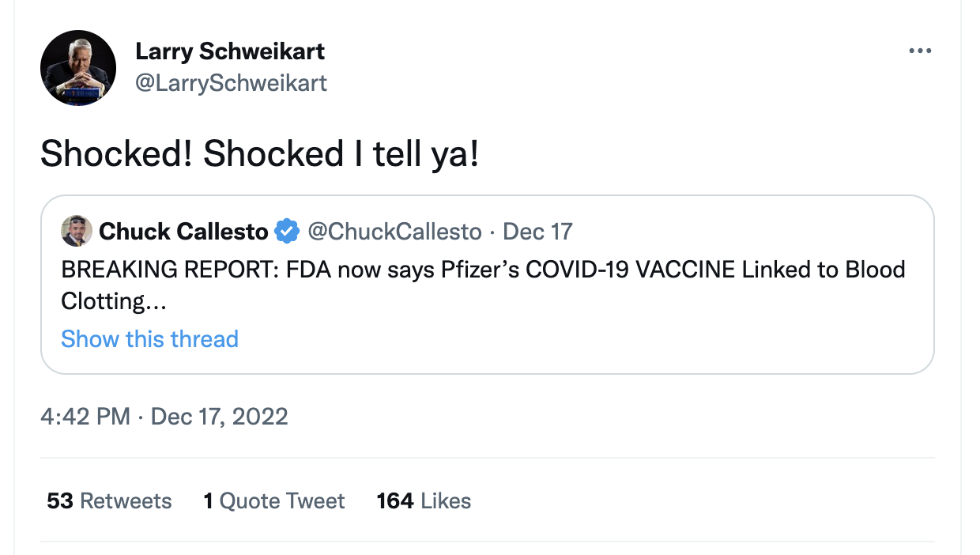The width and height of the screenshot is (980, 555).
Task: Open the quoted BREAKING REPORT tweet text
Action: [x=482, y=270]
